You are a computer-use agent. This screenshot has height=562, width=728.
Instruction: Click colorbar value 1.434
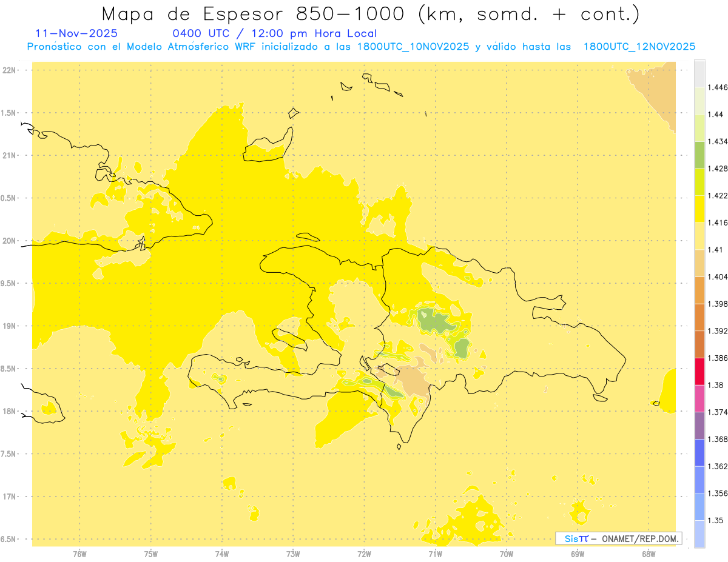click(718, 141)
